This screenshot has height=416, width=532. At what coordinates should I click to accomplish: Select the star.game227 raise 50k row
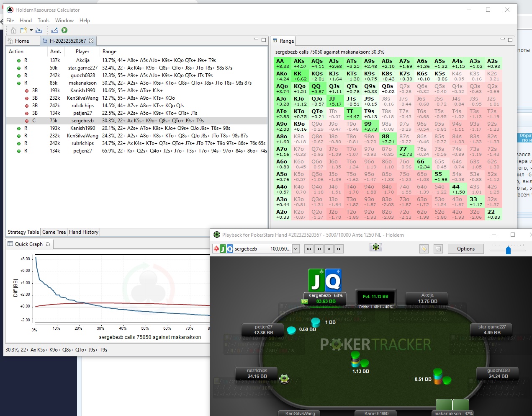[136, 68]
